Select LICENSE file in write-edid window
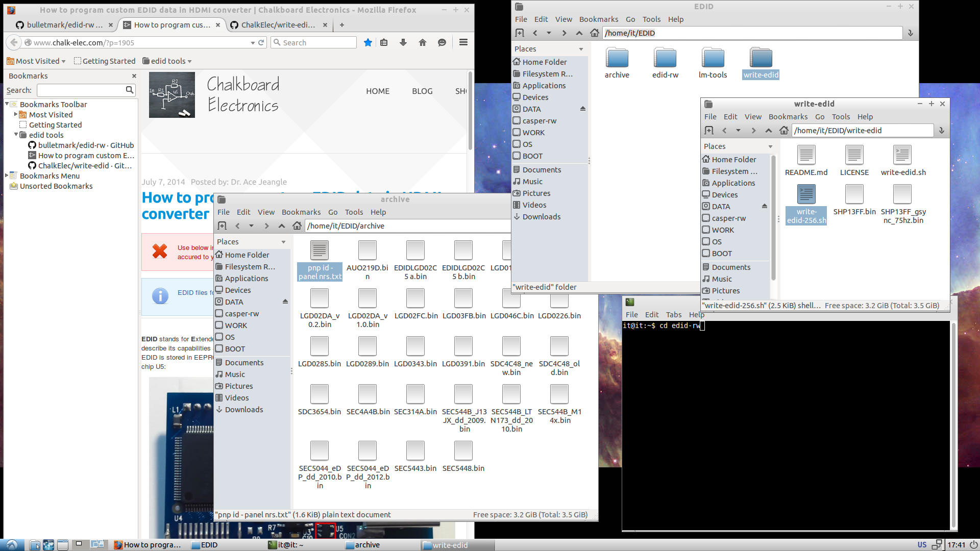Screen dimensions: 980x551 [854, 161]
